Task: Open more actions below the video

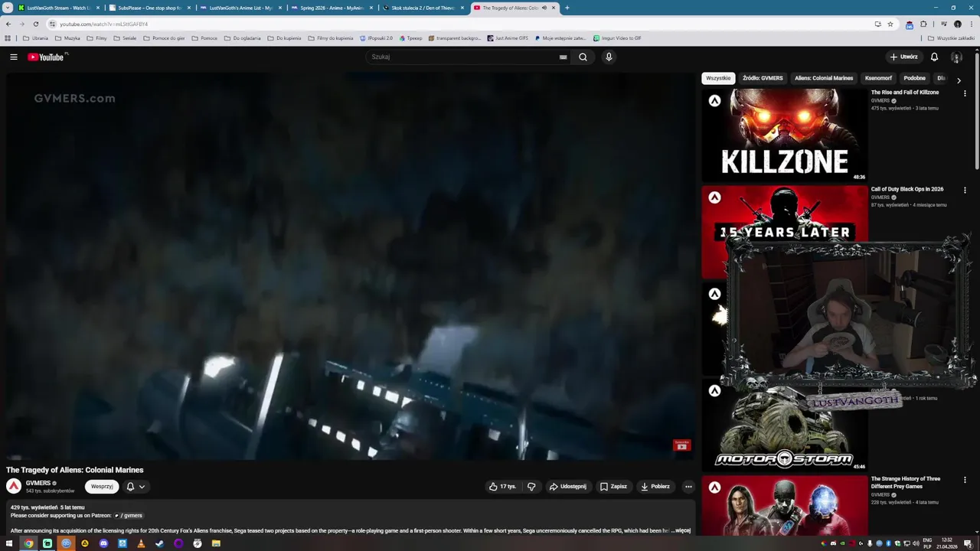Action: point(688,486)
